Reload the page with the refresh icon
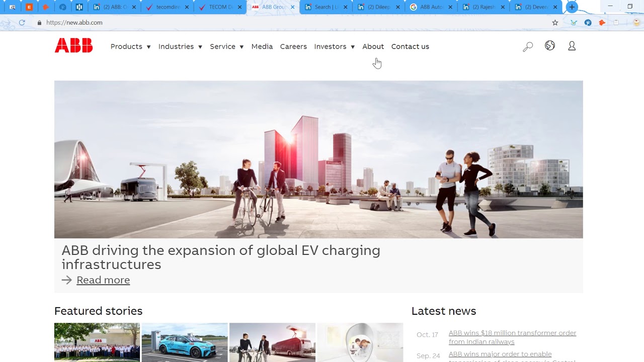 click(22, 23)
